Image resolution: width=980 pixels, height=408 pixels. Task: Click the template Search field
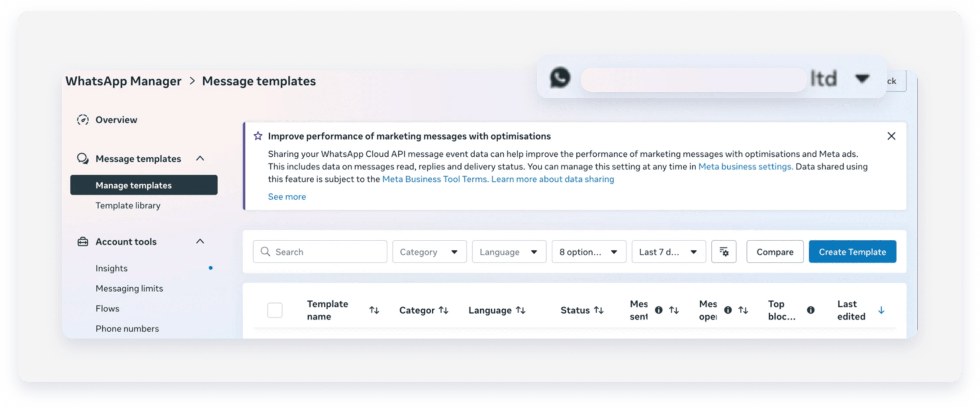(x=320, y=252)
